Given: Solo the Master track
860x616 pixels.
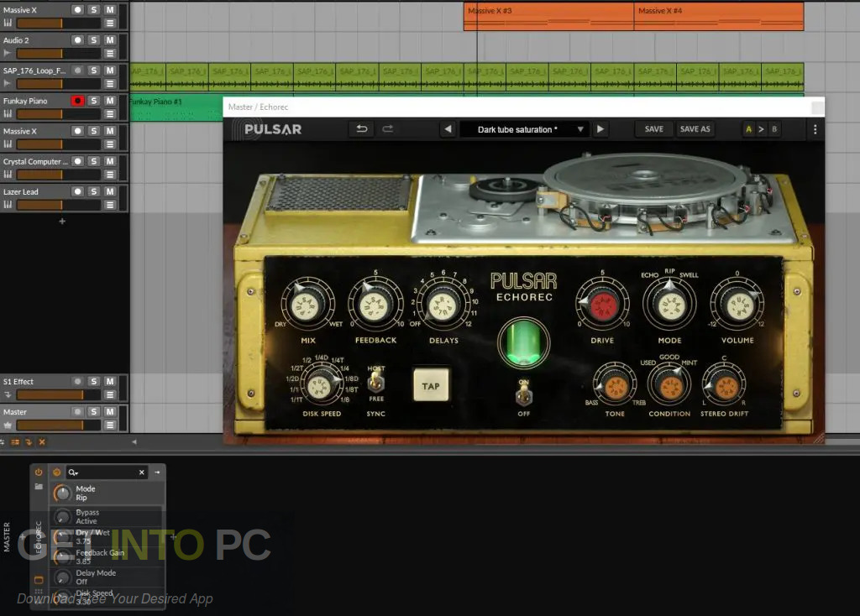Looking at the screenshot, I should click(94, 411).
